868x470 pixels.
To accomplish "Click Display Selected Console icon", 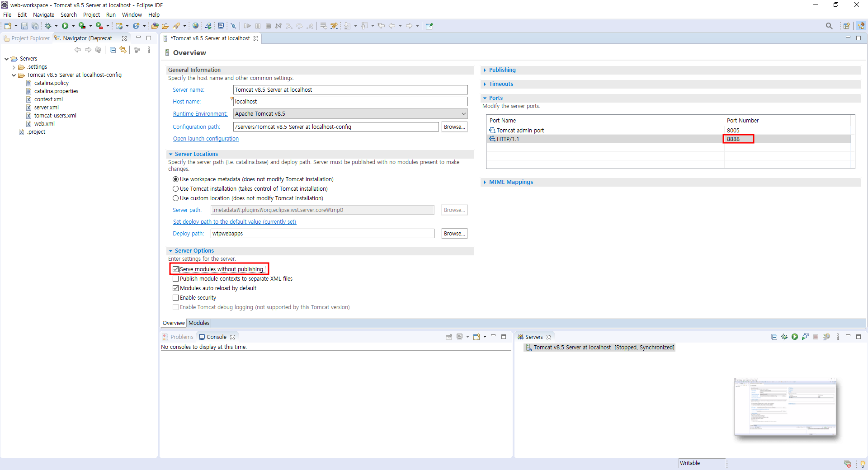I will [460, 337].
